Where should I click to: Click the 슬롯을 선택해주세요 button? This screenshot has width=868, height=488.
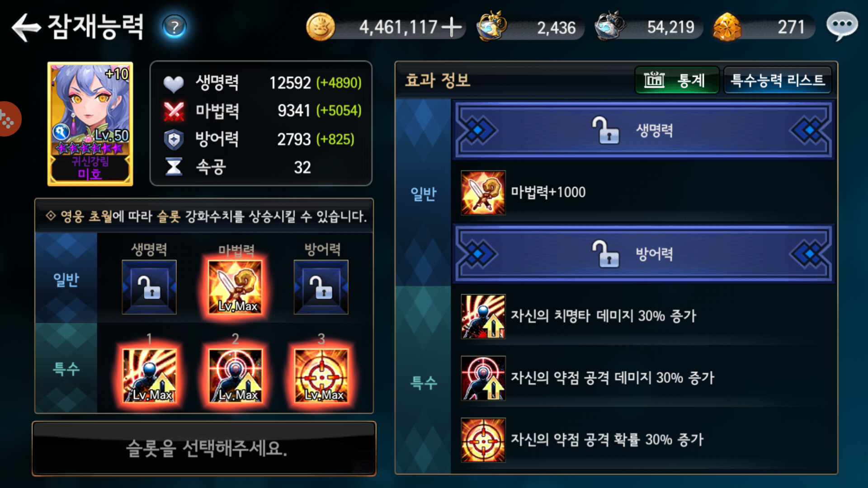204,448
